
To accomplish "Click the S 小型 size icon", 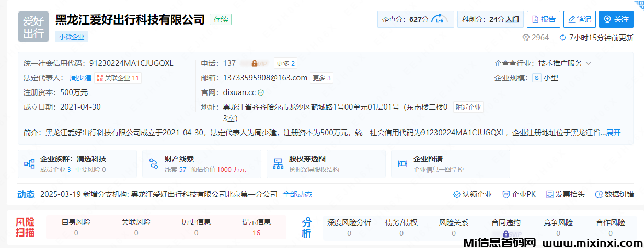I will coord(536,78).
